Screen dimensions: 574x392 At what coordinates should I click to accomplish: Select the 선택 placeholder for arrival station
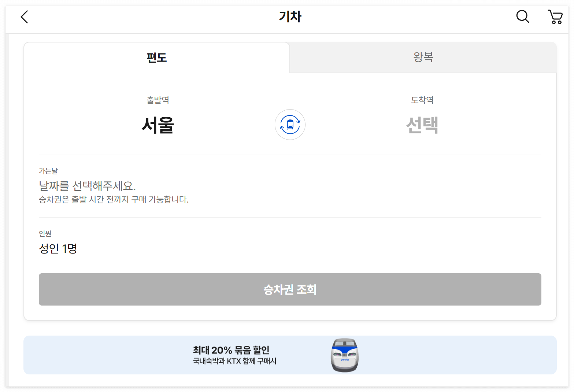[422, 125]
